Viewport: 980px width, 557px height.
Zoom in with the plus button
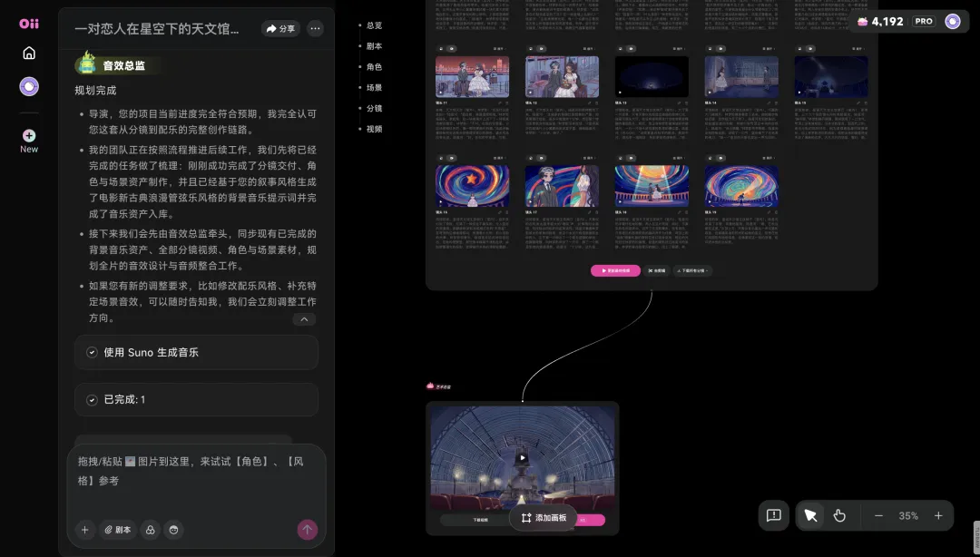click(938, 516)
